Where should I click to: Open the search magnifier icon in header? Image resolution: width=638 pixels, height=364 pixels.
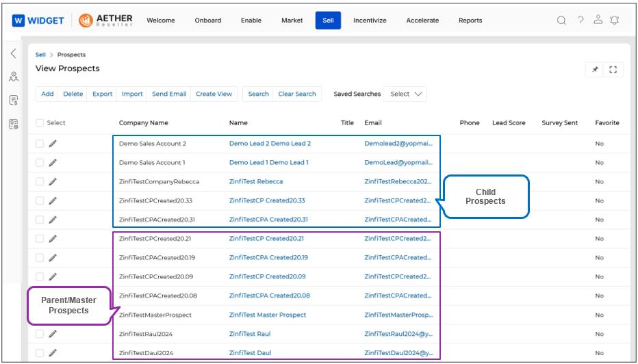[561, 21]
